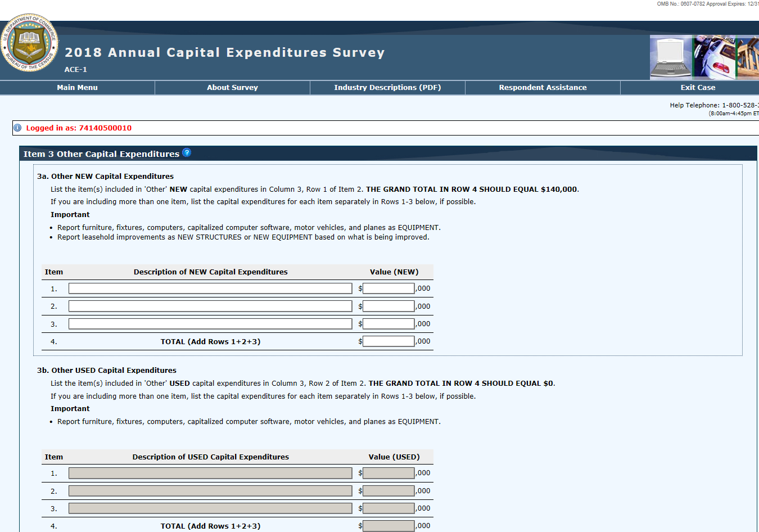
Task: Click 'TOTAL (Add Rows 1+2+3)' label in USED table
Action: [210, 526]
